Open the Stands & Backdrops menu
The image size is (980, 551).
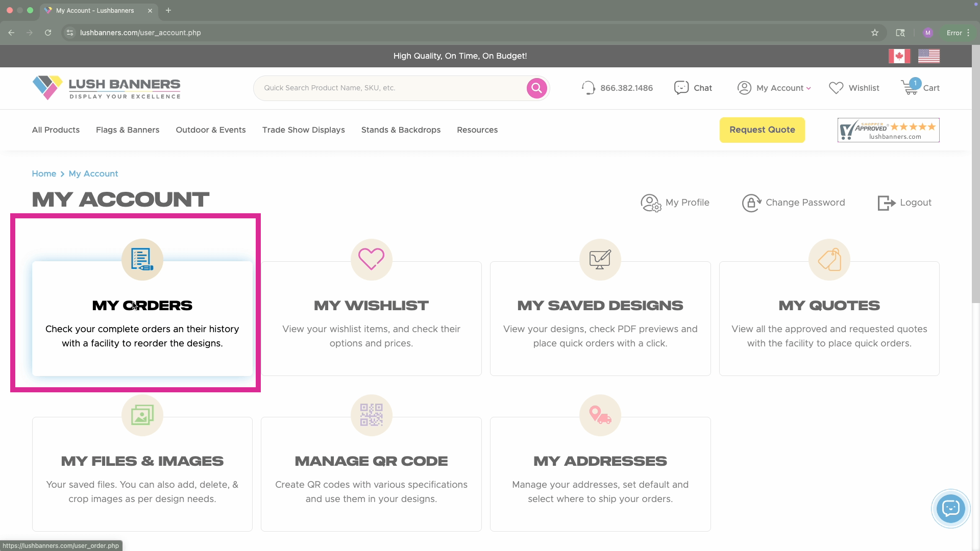tap(401, 130)
